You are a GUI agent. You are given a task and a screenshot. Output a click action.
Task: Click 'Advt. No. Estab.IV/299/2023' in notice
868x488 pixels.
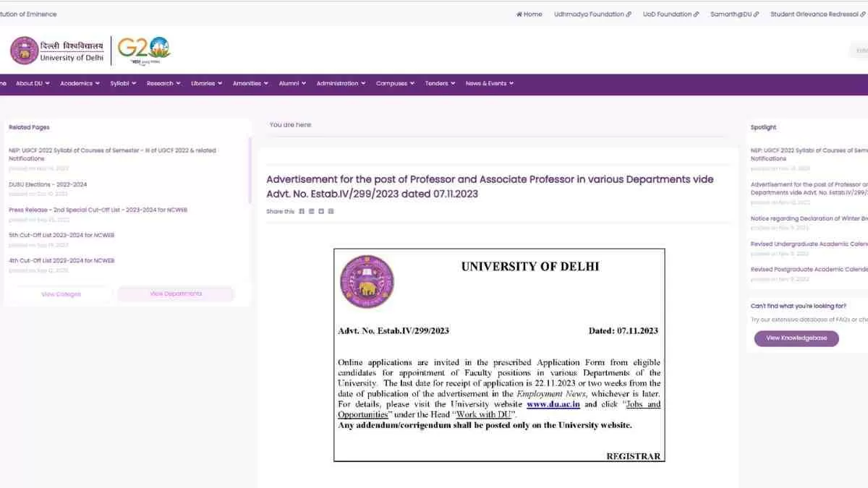coord(393,331)
